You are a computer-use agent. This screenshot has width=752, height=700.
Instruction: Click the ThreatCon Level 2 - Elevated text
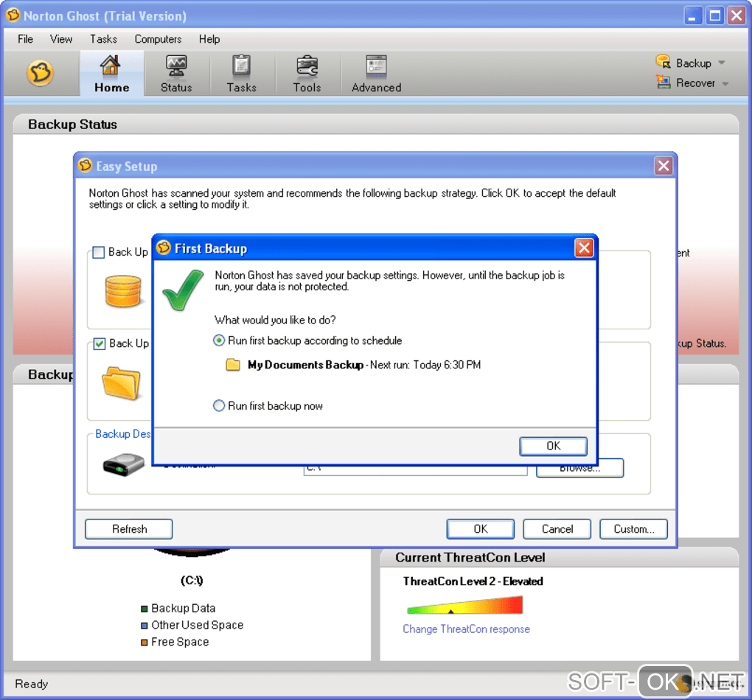click(473, 581)
